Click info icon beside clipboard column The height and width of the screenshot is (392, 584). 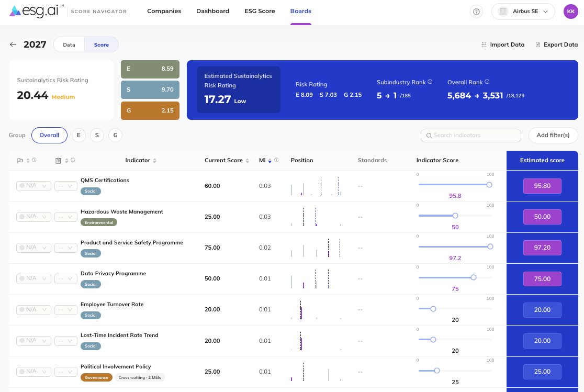click(x=73, y=160)
